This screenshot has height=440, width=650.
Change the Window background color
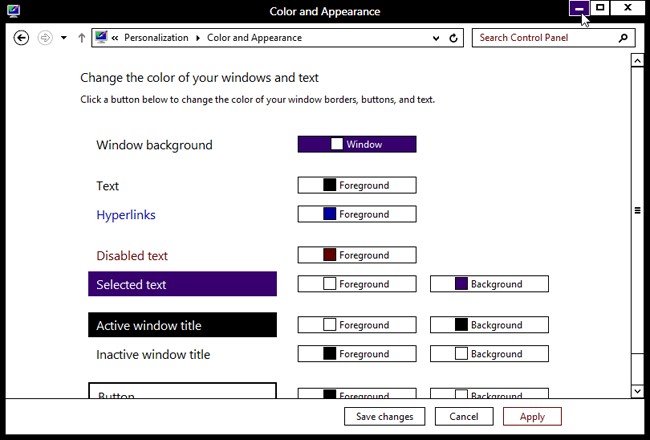357,144
